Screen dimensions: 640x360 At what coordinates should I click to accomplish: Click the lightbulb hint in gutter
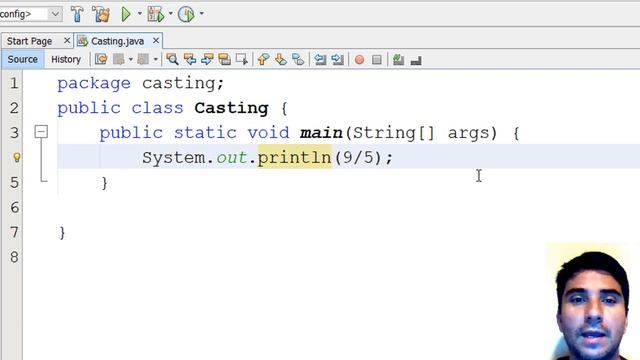pos(16,158)
